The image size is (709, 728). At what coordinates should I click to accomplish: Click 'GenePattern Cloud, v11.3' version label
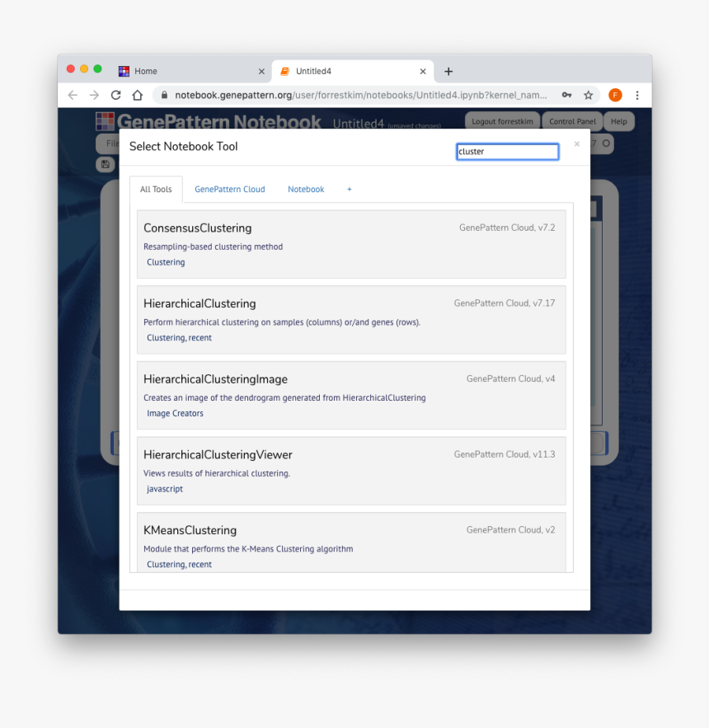tap(505, 454)
